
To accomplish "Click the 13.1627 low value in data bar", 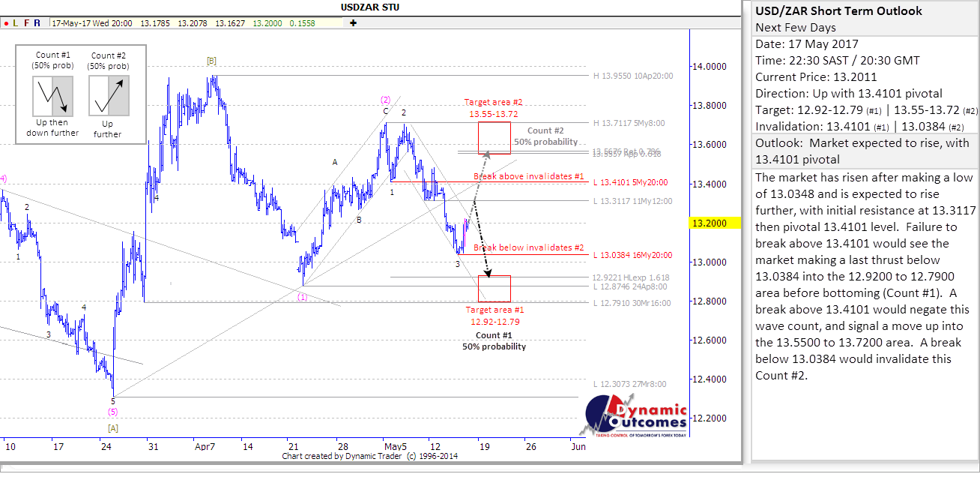I will (230, 23).
